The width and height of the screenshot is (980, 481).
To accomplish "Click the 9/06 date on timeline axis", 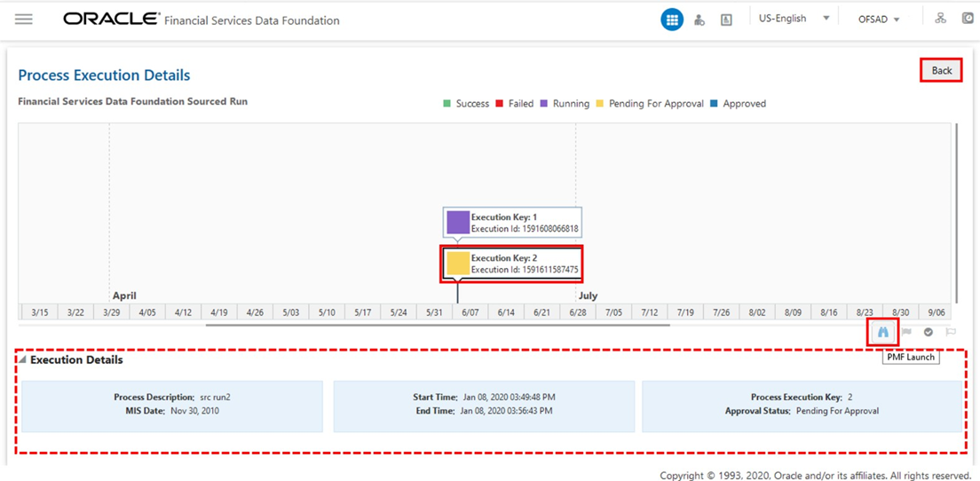I will click(937, 311).
